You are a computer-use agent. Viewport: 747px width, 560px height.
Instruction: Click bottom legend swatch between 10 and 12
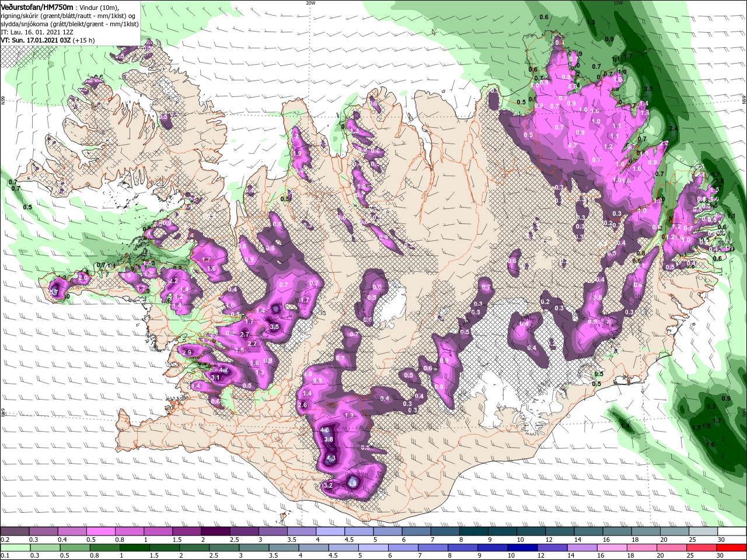click(522, 548)
